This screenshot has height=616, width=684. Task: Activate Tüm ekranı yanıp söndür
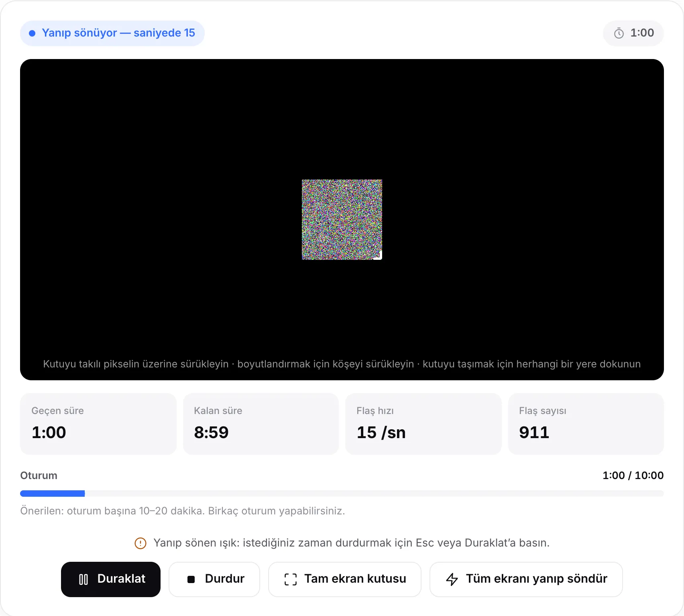(x=526, y=579)
